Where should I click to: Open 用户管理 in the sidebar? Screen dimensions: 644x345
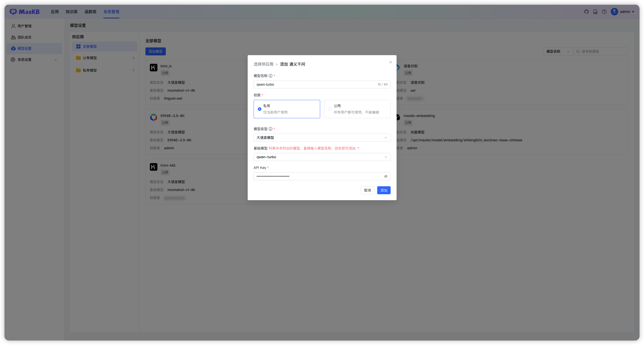click(25, 26)
